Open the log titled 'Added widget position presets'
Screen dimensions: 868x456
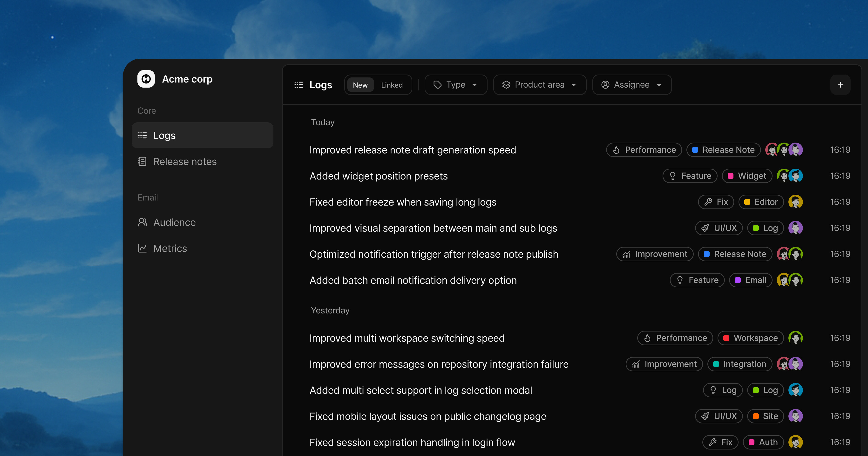pyautogui.click(x=378, y=176)
